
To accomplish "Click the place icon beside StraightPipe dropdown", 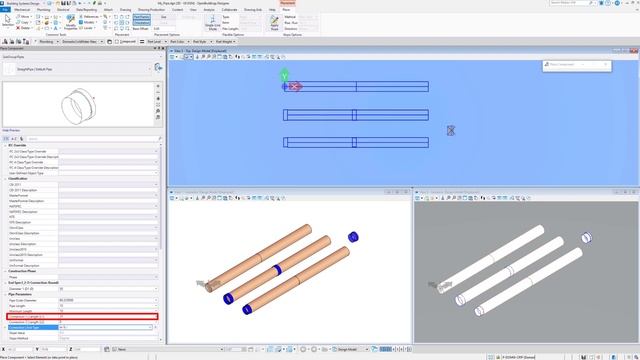I will click(158, 68).
